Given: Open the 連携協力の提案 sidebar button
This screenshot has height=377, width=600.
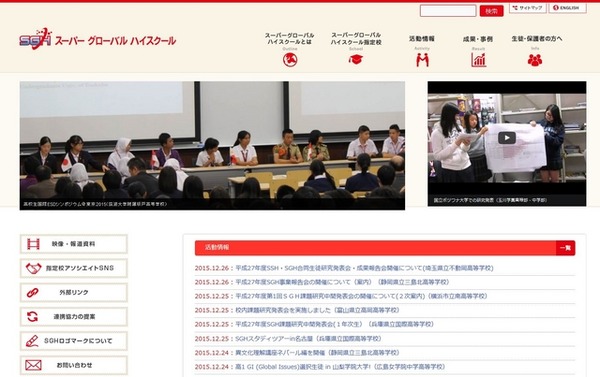Looking at the screenshot, I should (x=73, y=317).
